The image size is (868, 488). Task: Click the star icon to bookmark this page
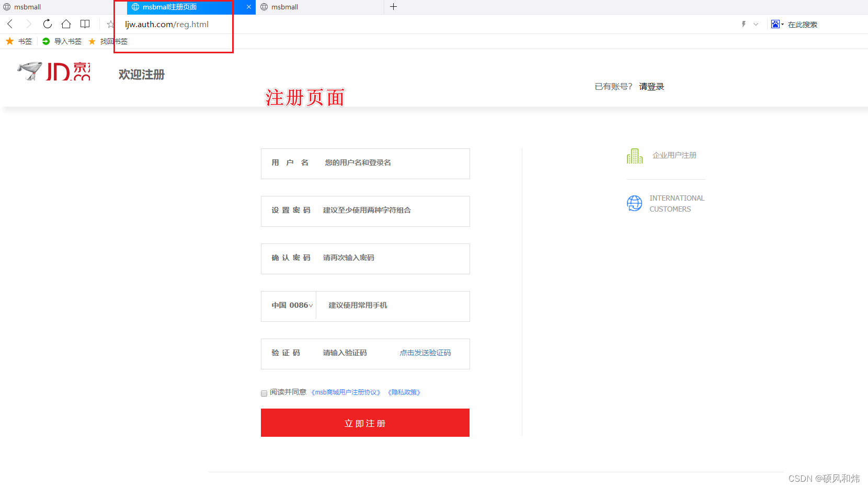click(110, 24)
